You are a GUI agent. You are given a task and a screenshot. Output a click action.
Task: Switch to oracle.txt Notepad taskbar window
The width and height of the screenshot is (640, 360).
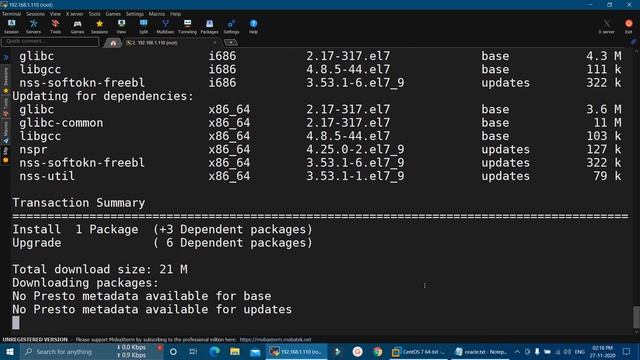[481, 351]
